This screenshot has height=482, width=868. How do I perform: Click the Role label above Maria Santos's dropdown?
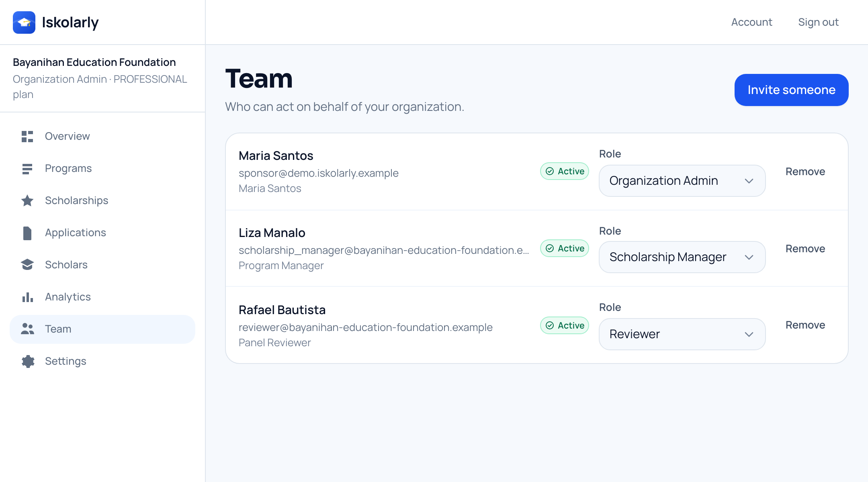610,154
